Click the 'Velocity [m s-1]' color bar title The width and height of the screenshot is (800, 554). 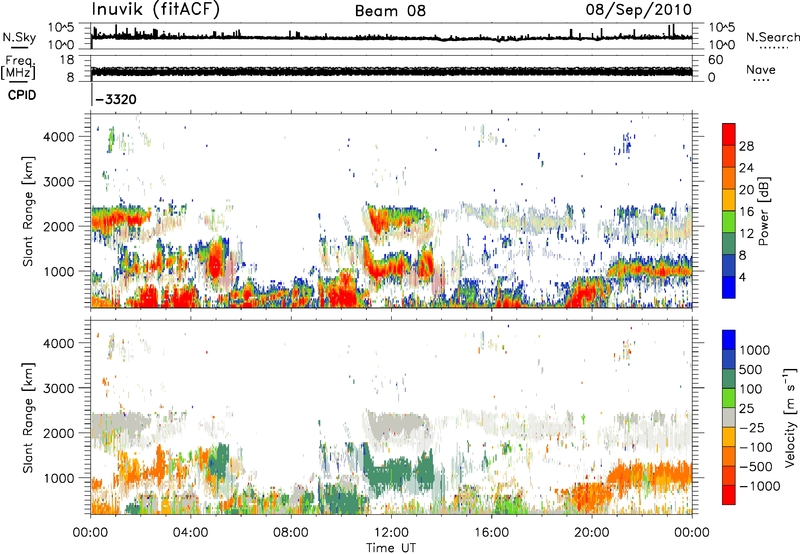(790, 418)
